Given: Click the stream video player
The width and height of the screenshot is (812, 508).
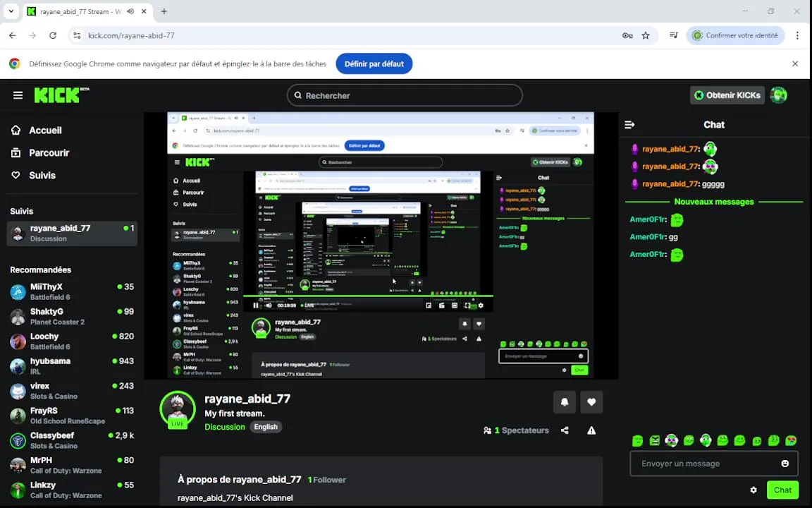Looking at the screenshot, I should point(381,246).
